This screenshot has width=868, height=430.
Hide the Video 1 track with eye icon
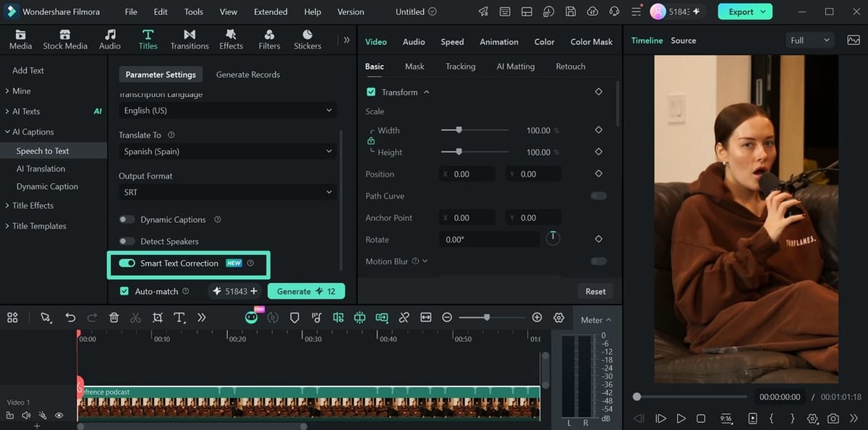point(59,416)
